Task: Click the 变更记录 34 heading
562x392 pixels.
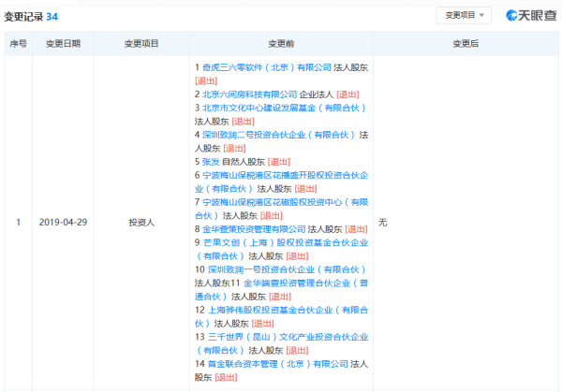Action: [x=31, y=17]
